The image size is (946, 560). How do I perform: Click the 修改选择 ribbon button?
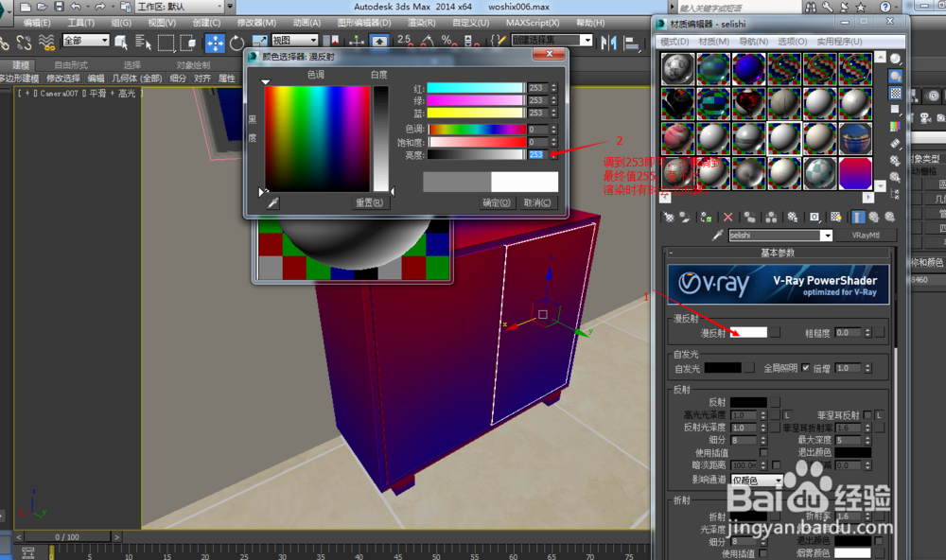(x=63, y=79)
